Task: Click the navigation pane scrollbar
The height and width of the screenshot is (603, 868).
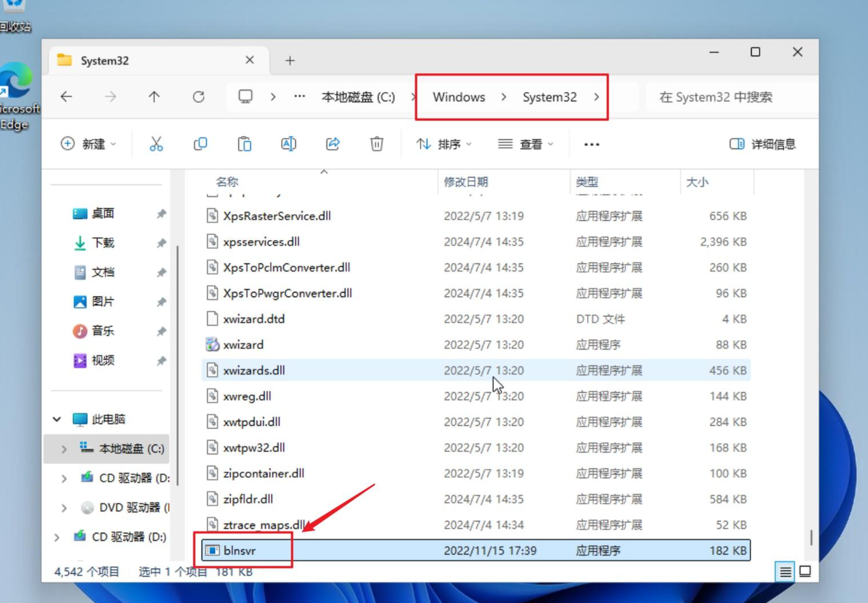Action: 177,365
